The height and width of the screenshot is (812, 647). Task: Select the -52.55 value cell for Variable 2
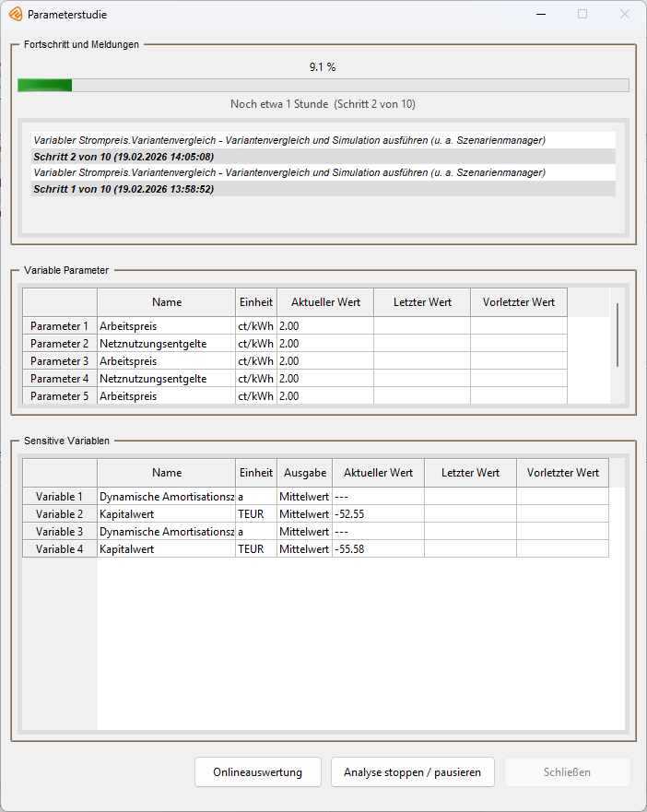click(377, 514)
